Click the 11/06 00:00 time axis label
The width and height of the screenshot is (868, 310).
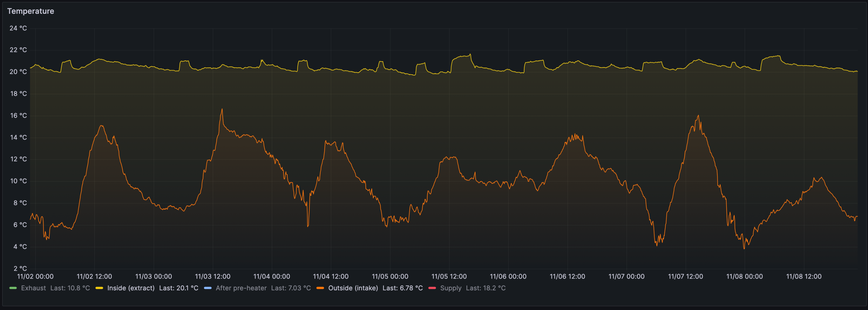pyautogui.click(x=508, y=277)
